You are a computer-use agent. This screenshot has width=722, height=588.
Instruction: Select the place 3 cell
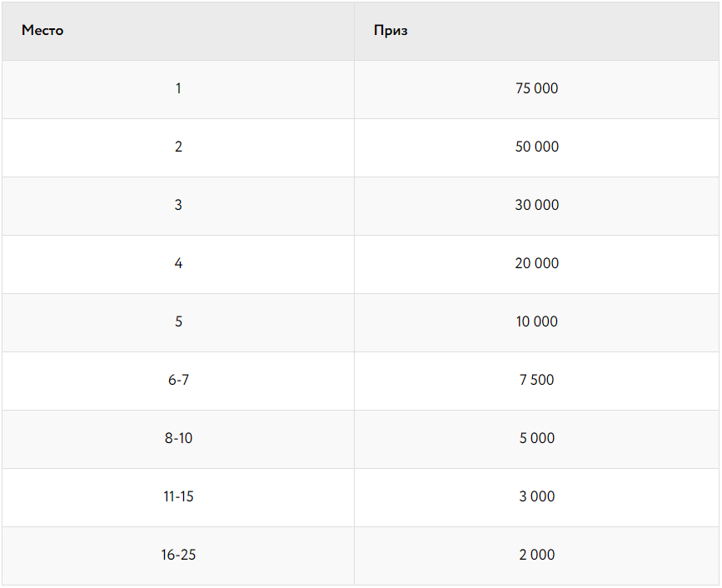[178, 205]
